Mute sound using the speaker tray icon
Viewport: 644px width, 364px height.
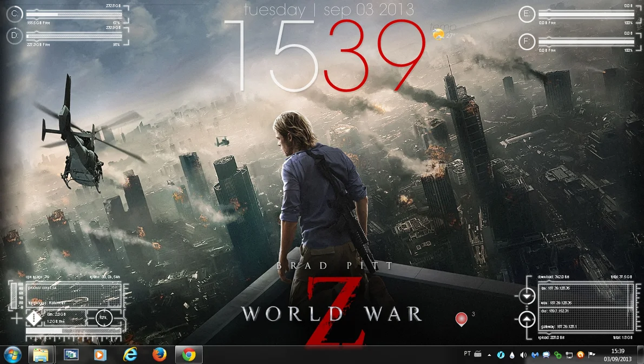click(x=523, y=355)
